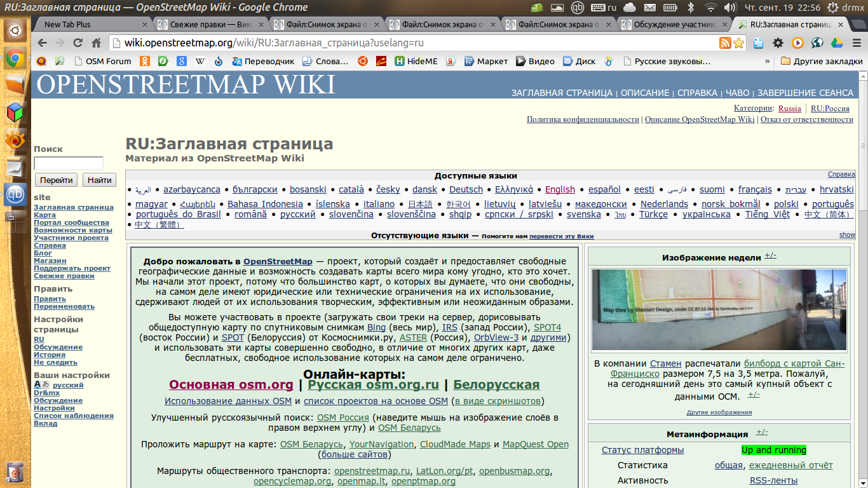Open the Ubuntu logo bookmark
The image size is (868, 488).
tap(362, 62)
